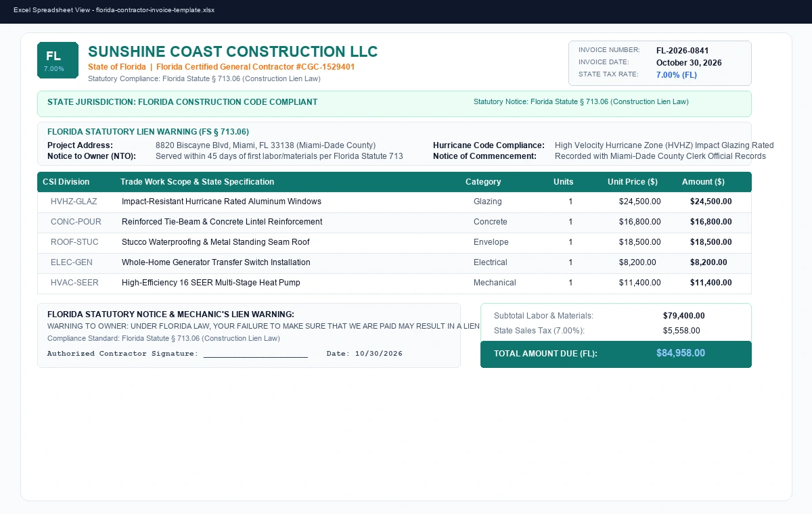
Task: Click the units value in the HVAC-SEER row
Action: pyautogui.click(x=570, y=283)
